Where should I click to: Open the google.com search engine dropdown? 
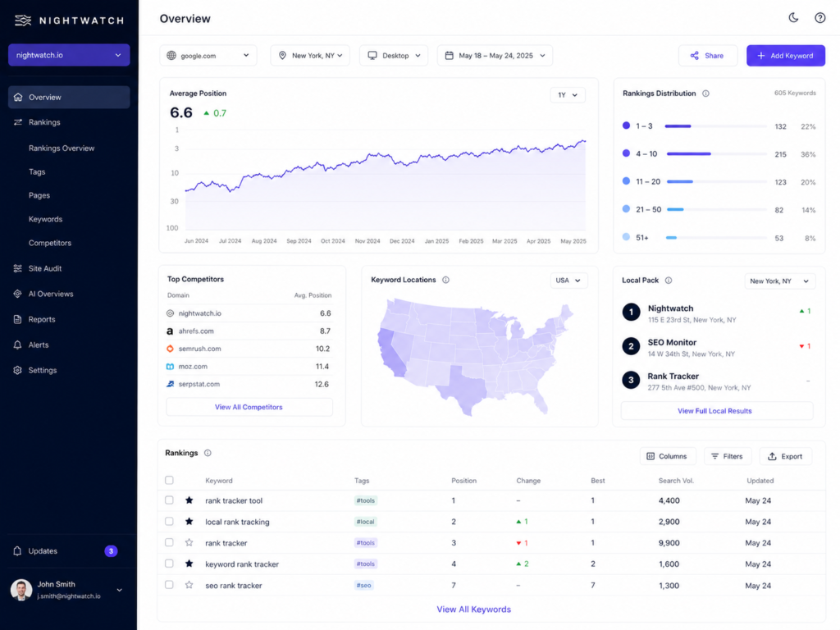click(x=208, y=55)
